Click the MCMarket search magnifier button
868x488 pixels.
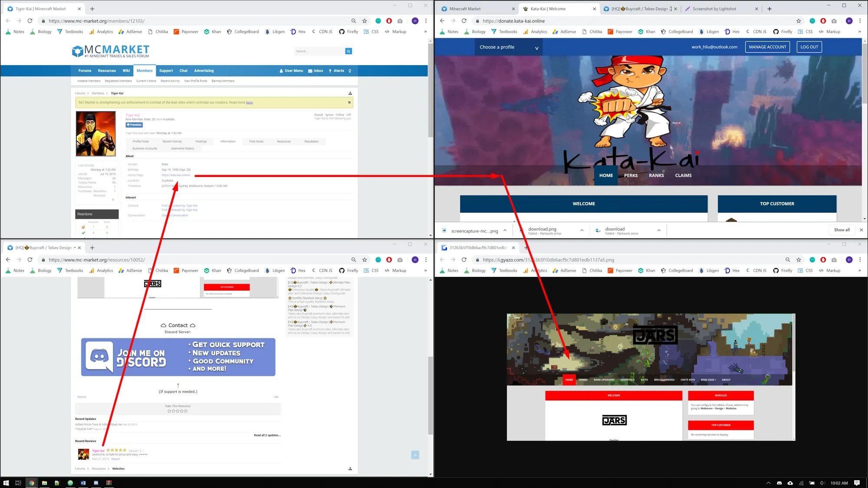click(x=348, y=51)
